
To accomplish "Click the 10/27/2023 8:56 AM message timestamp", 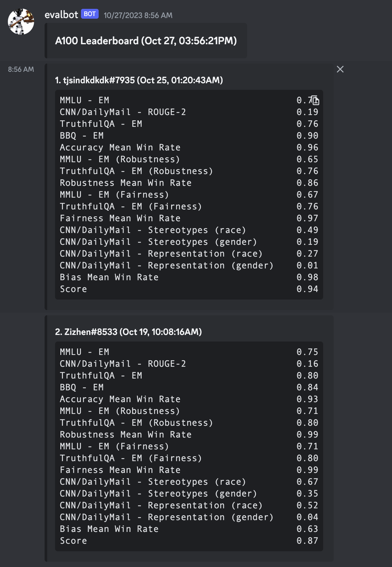I will coord(138,15).
